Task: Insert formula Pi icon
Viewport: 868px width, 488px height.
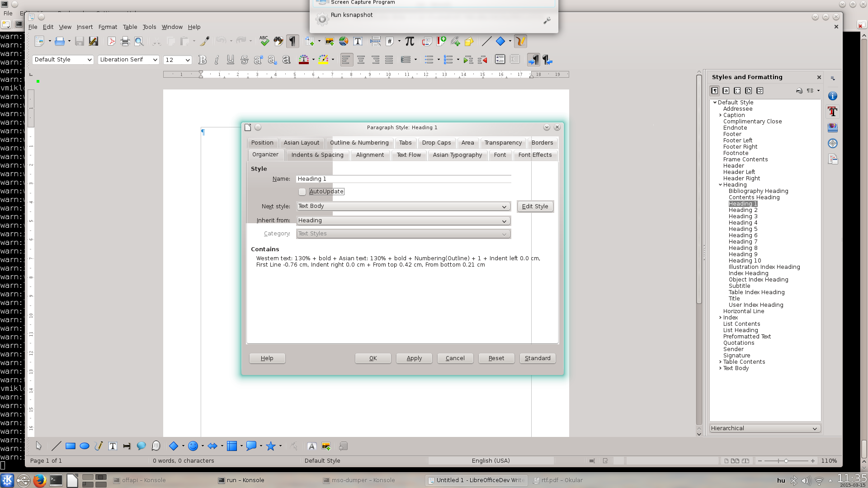Action: click(x=410, y=42)
